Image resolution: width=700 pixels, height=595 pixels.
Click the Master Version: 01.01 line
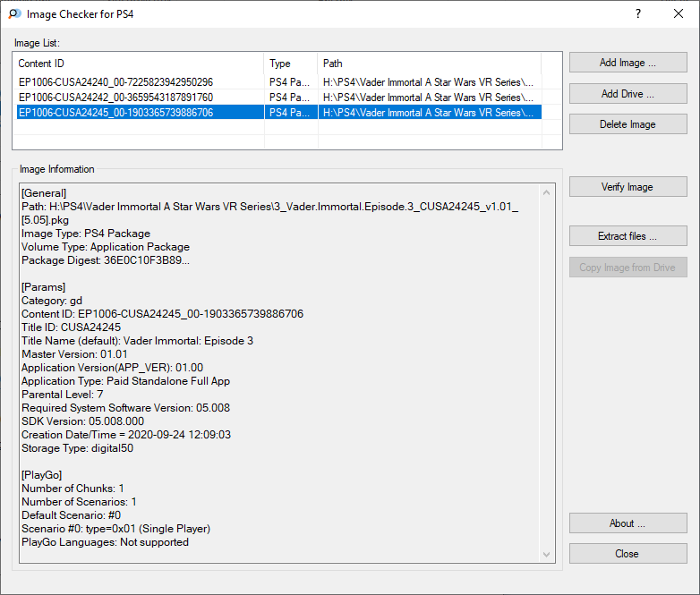(x=74, y=354)
